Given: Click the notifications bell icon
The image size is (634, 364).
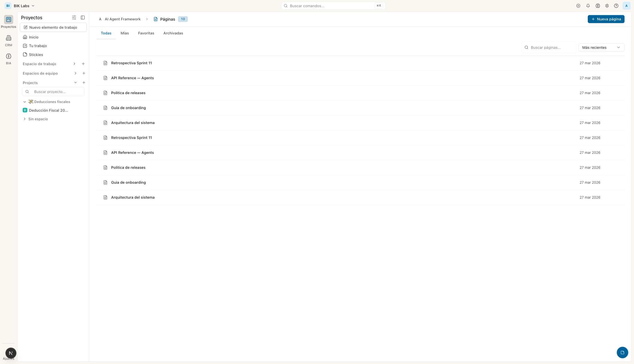Looking at the screenshot, I should pos(588,6).
